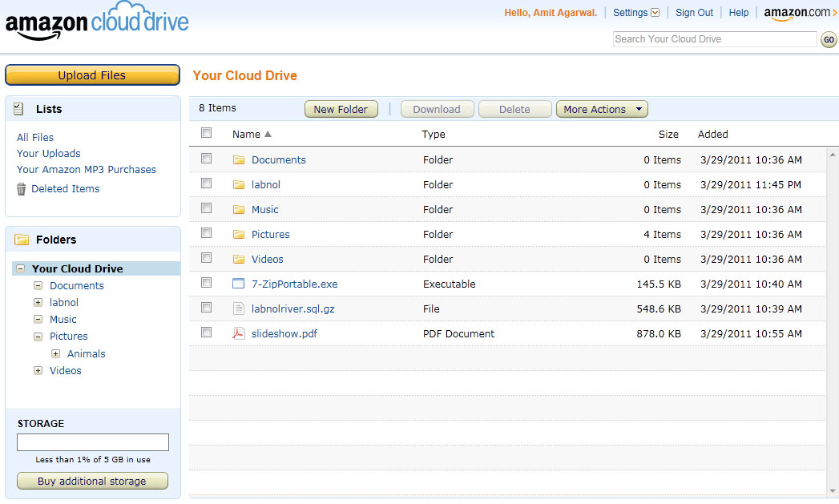839x504 pixels.
Task: Click the file list scrollbar down arrow
Action: point(833,490)
